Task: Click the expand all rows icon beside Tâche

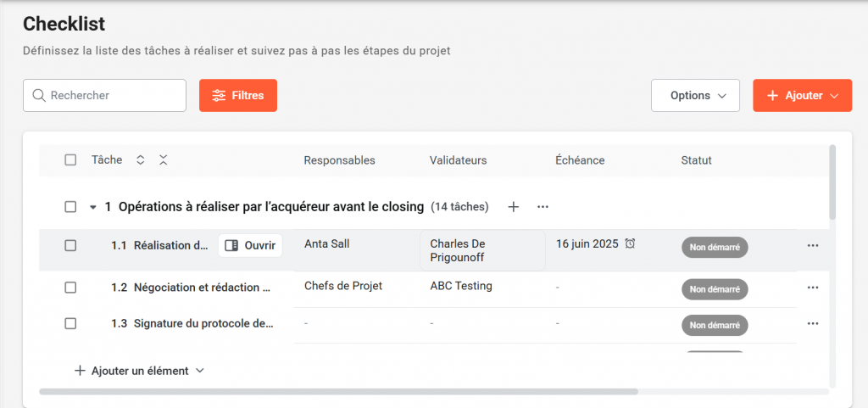Action: [141, 159]
